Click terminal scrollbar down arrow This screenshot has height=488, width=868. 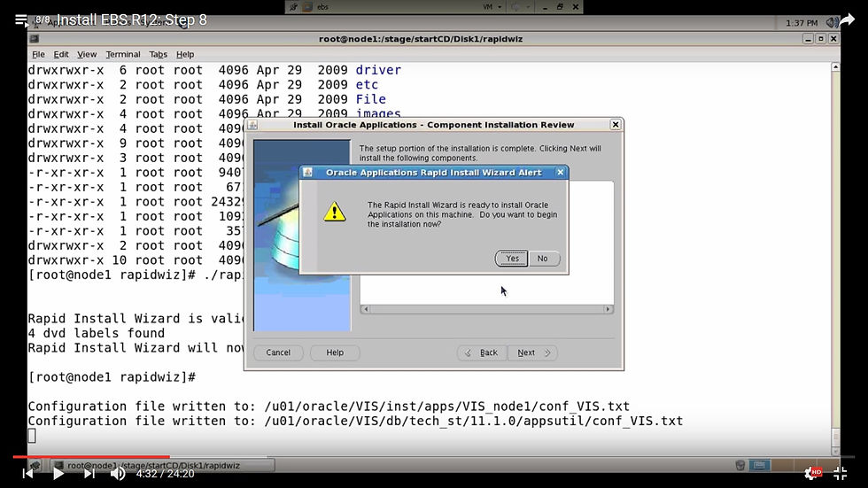835,451
